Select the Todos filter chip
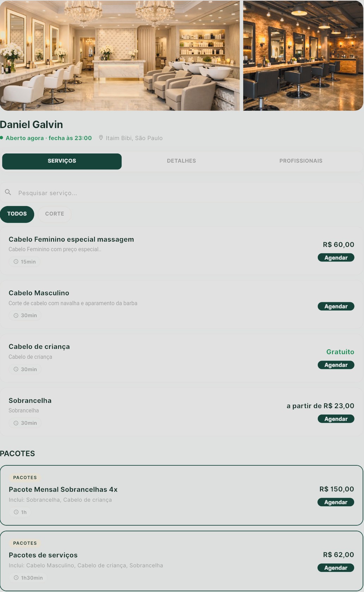The width and height of the screenshot is (364, 592). click(17, 214)
